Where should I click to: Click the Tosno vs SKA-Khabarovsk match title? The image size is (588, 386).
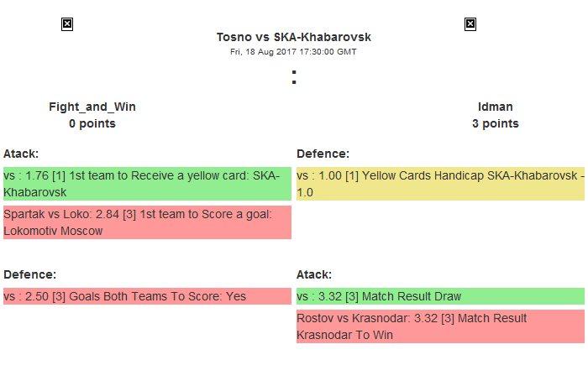click(293, 37)
